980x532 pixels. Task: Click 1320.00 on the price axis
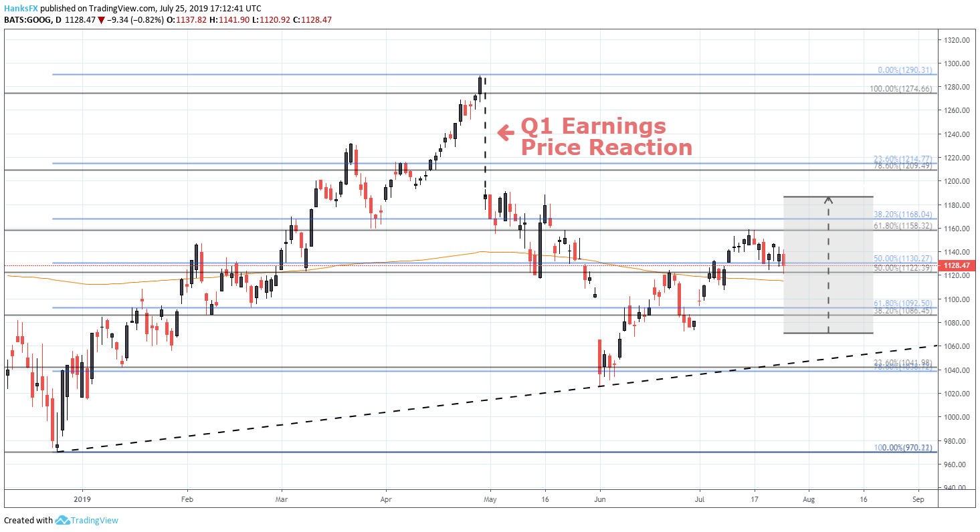957,40
